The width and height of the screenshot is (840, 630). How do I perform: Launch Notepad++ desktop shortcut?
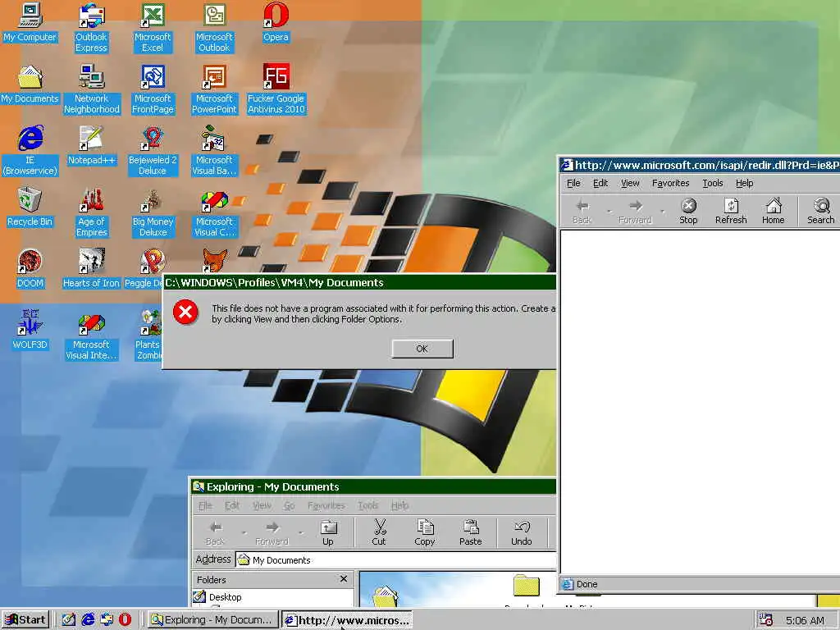tap(92, 146)
